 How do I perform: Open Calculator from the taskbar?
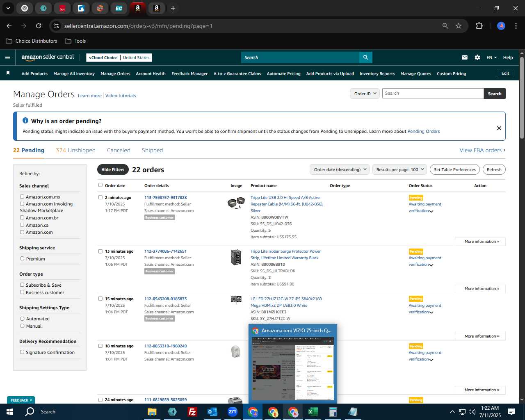[333, 412]
